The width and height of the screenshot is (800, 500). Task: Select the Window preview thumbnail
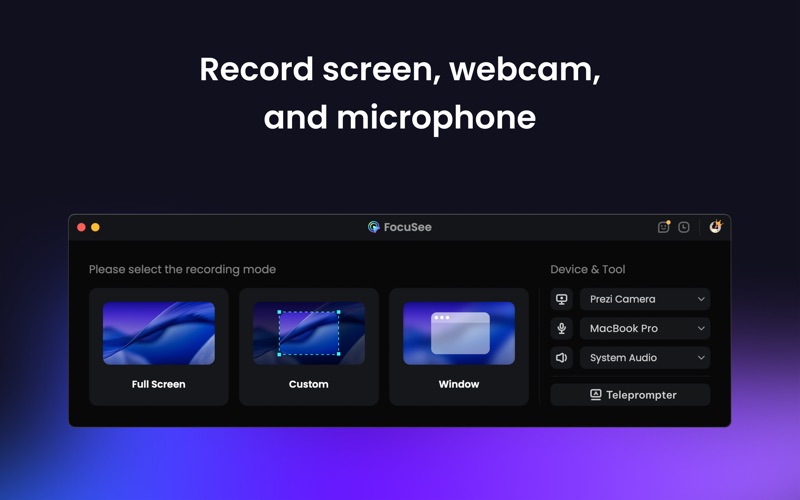coord(459,334)
